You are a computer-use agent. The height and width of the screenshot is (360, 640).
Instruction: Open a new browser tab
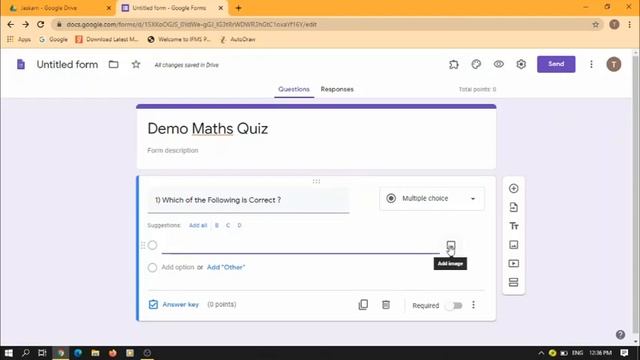coord(238,8)
